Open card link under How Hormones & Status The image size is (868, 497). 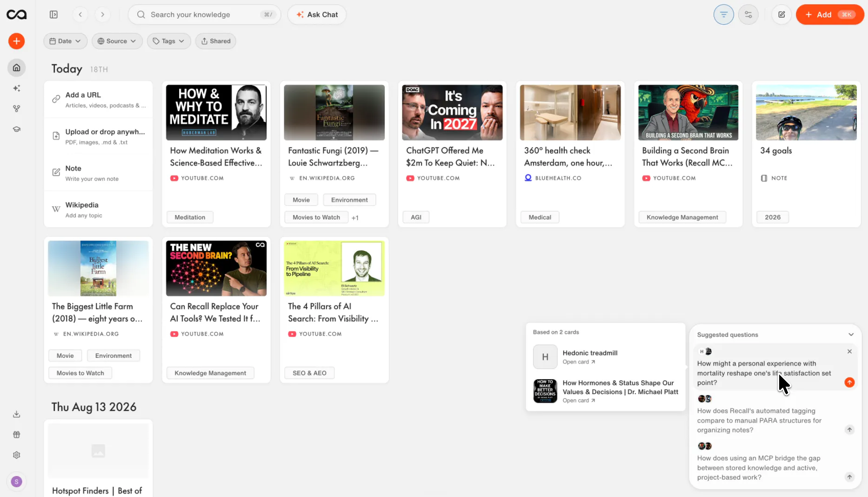coord(579,401)
